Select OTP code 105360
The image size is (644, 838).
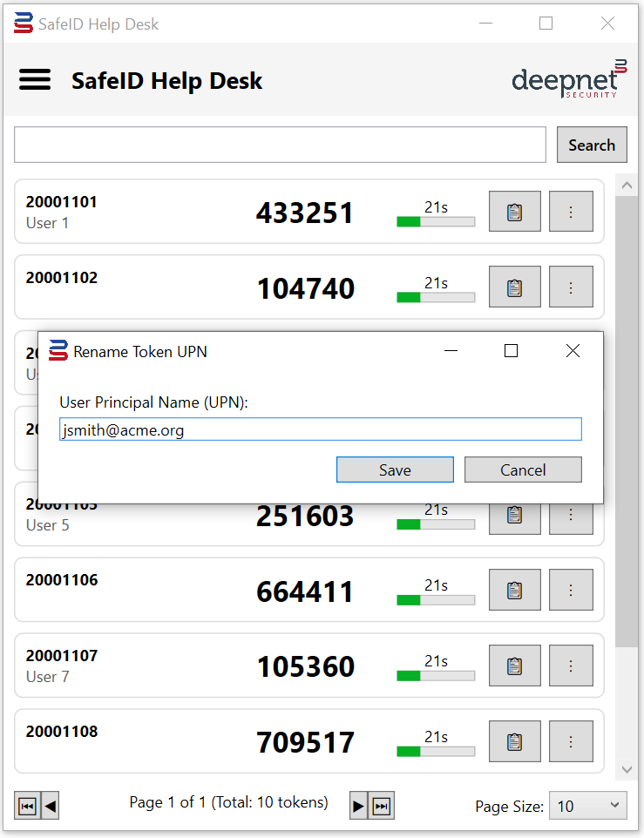tap(306, 667)
